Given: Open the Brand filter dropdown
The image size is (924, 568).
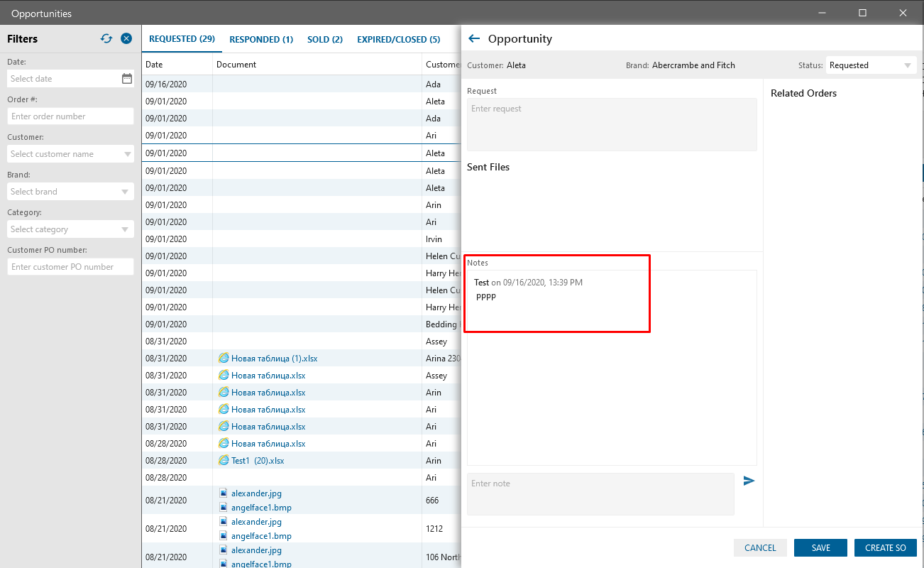Looking at the screenshot, I should point(126,192).
